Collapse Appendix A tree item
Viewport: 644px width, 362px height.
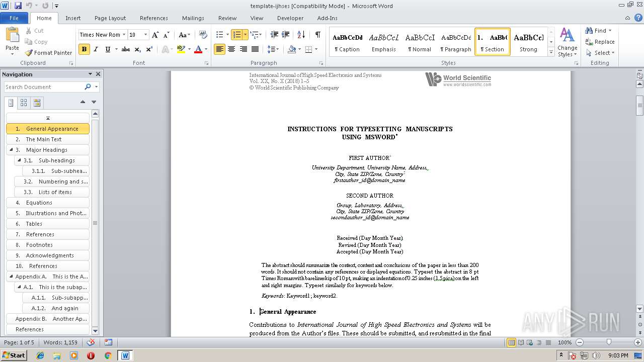(x=11, y=277)
